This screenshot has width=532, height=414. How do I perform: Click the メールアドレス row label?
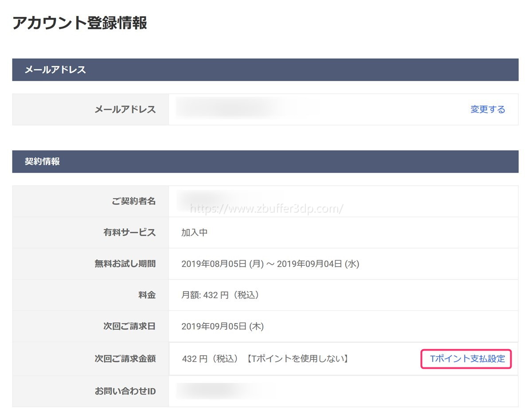(125, 109)
